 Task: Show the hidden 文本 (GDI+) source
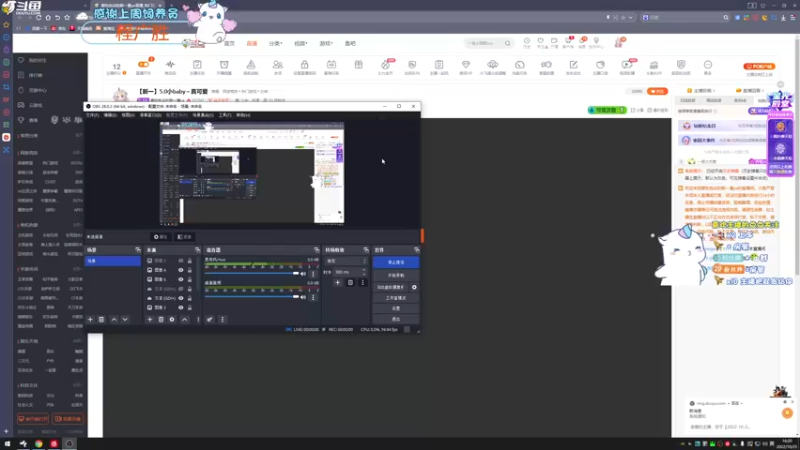[181, 289]
